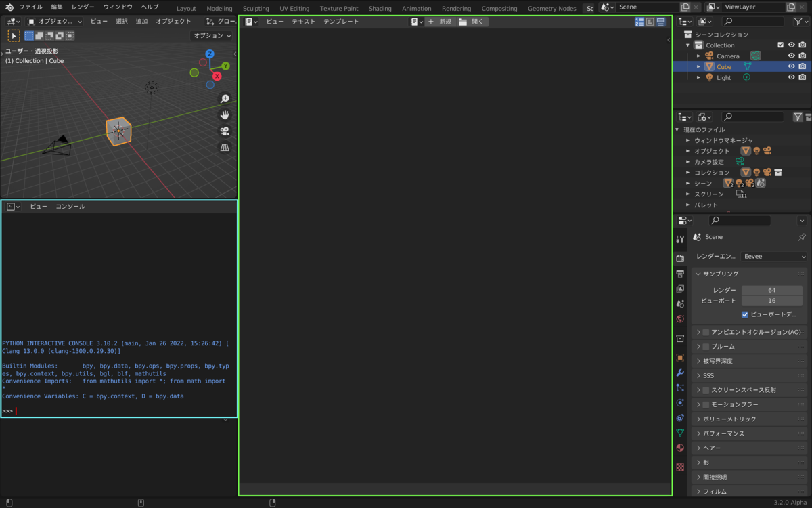Hide the Camera object in viewport
This screenshot has height=508, width=812.
[x=791, y=56]
